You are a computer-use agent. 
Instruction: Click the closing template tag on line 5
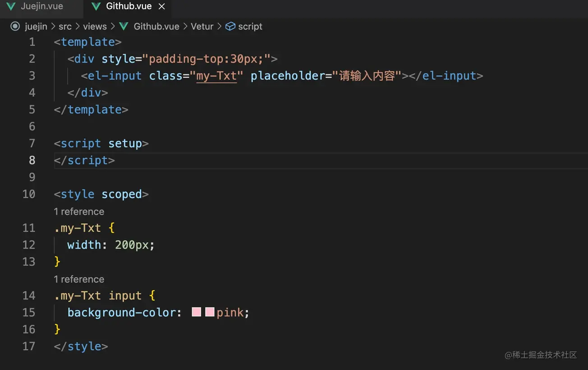click(x=91, y=110)
